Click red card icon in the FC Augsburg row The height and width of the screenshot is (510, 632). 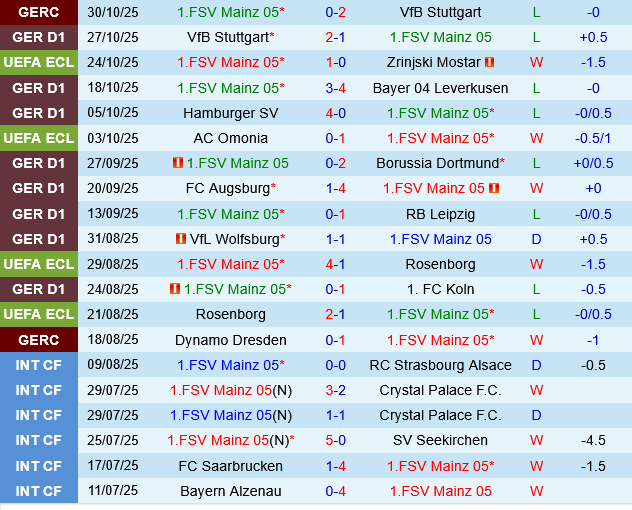494,188
